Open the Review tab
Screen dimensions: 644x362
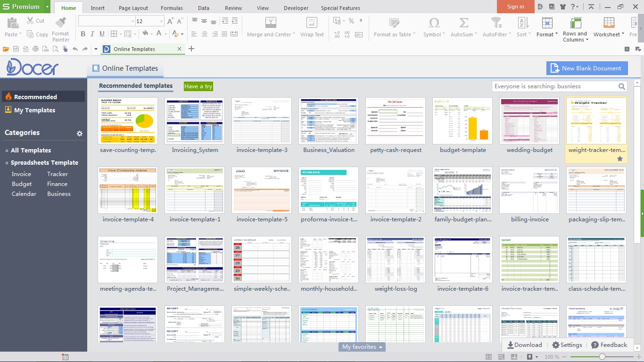pyautogui.click(x=233, y=8)
